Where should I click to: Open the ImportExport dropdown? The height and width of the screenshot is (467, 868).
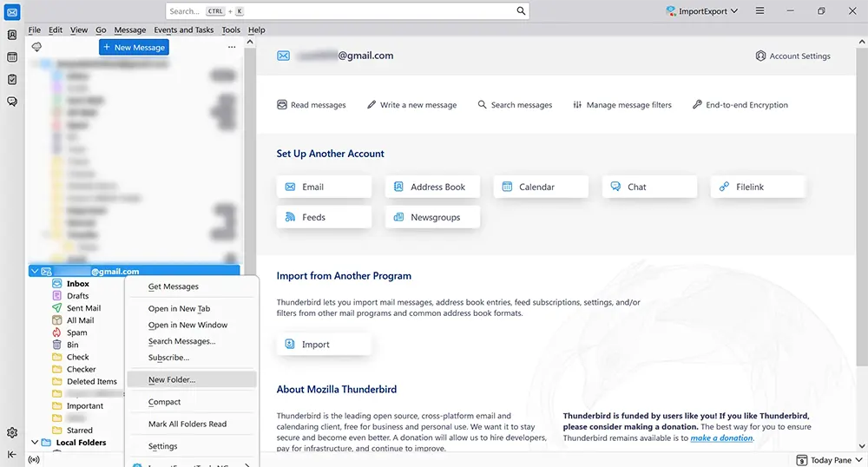click(702, 11)
